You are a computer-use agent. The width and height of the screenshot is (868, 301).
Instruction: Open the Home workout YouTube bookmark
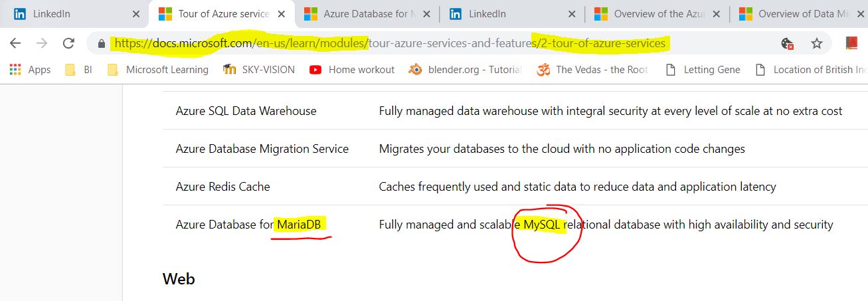click(352, 70)
